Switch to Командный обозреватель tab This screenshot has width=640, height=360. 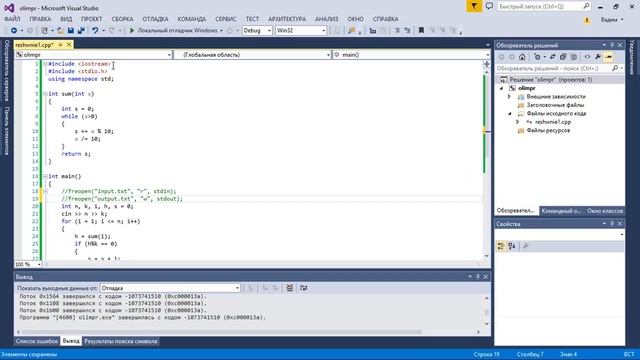(561, 211)
